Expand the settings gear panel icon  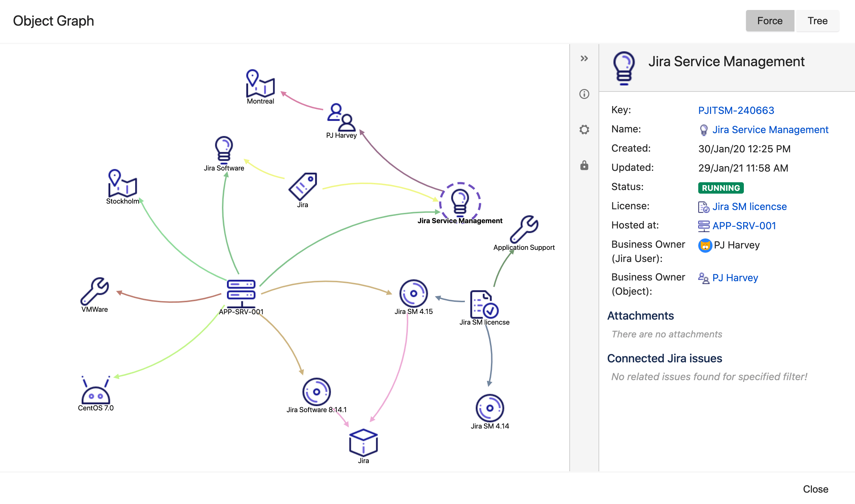coord(585,129)
